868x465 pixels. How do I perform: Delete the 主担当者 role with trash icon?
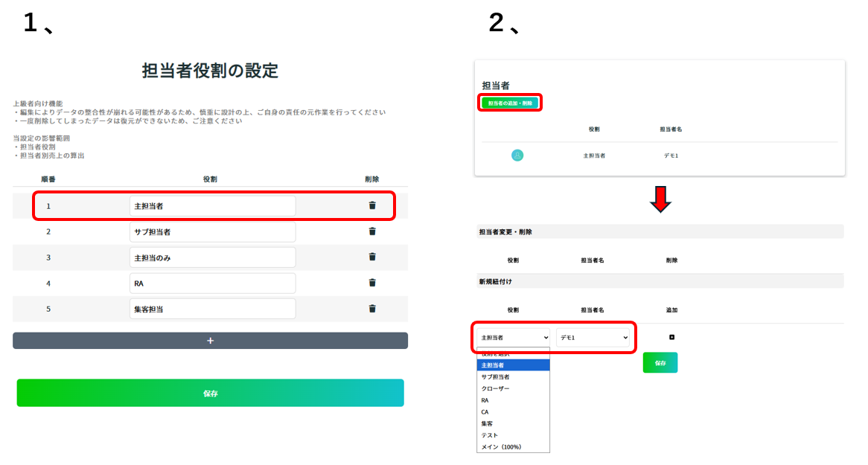click(x=372, y=205)
